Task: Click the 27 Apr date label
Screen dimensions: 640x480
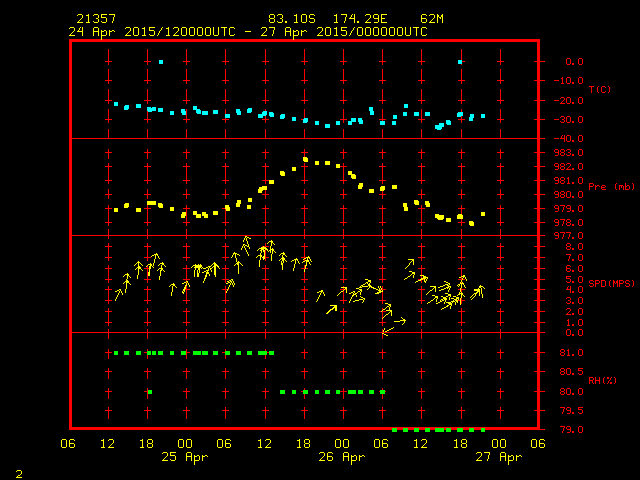Action: pyautogui.click(x=499, y=457)
